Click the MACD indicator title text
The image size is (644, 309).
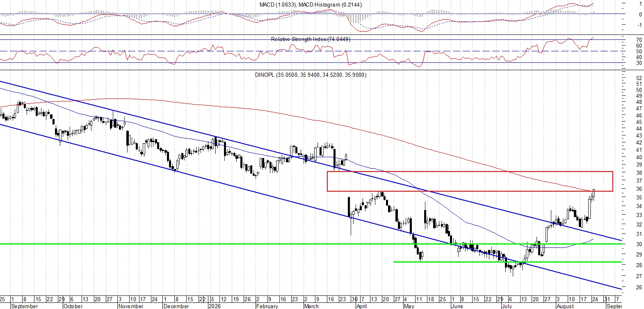click(311, 5)
